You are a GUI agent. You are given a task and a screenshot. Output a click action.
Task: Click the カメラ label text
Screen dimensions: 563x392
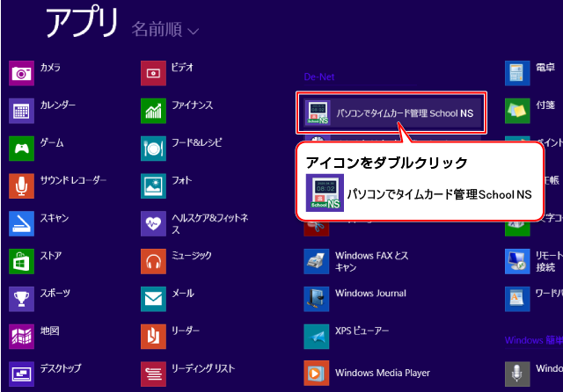50,68
